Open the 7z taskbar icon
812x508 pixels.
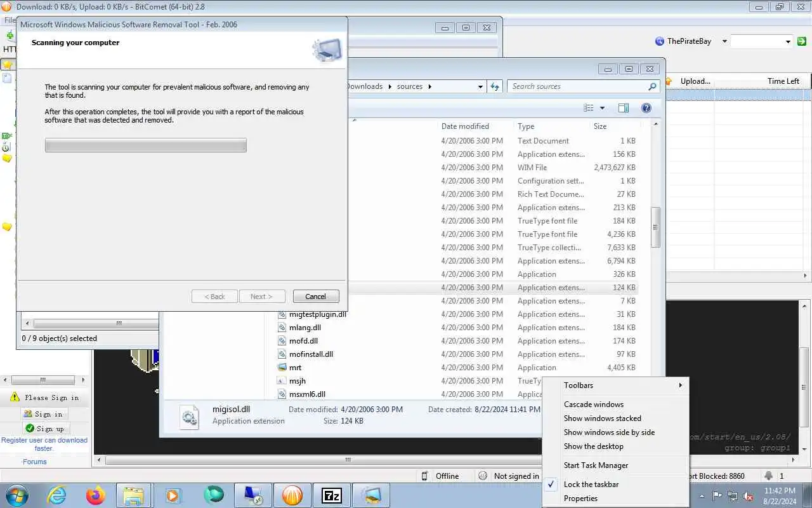[x=332, y=495]
